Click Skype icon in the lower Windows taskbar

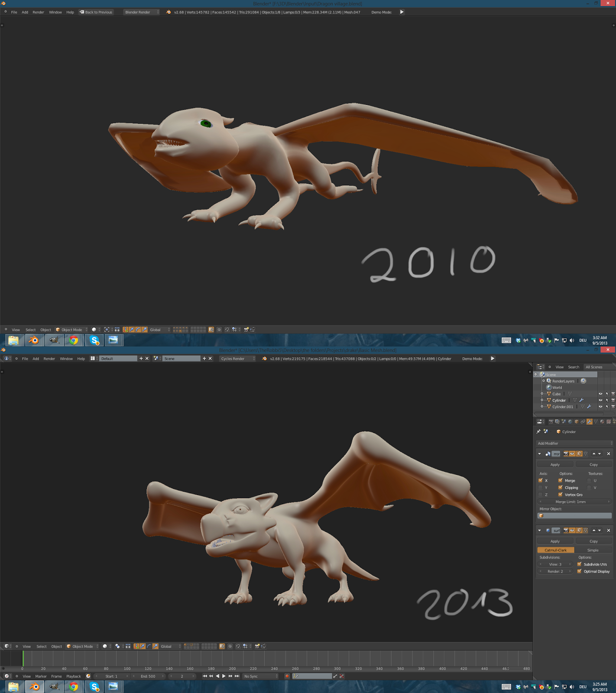[x=94, y=687]
